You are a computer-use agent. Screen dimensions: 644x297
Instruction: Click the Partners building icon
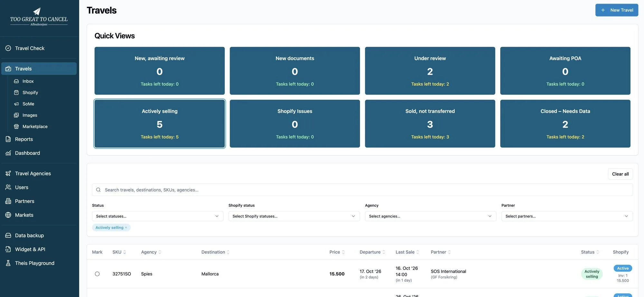8,201
